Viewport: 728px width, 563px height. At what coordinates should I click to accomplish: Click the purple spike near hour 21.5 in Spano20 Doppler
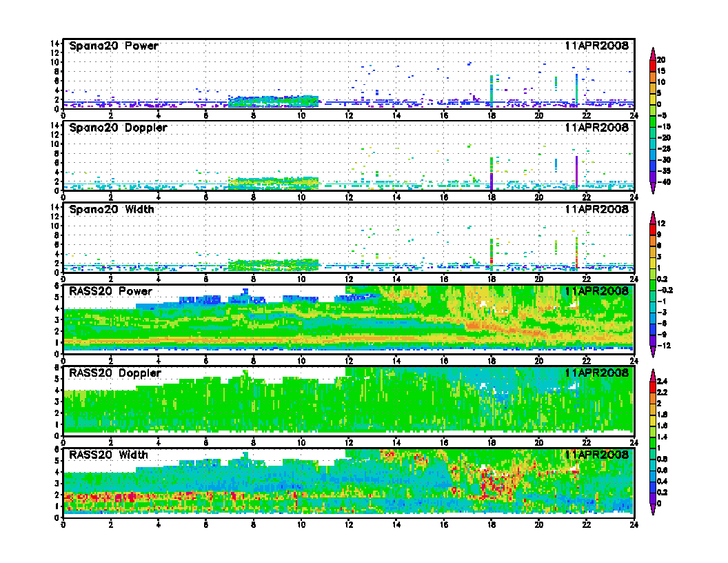pyautogui.click(x=576, y=172)
